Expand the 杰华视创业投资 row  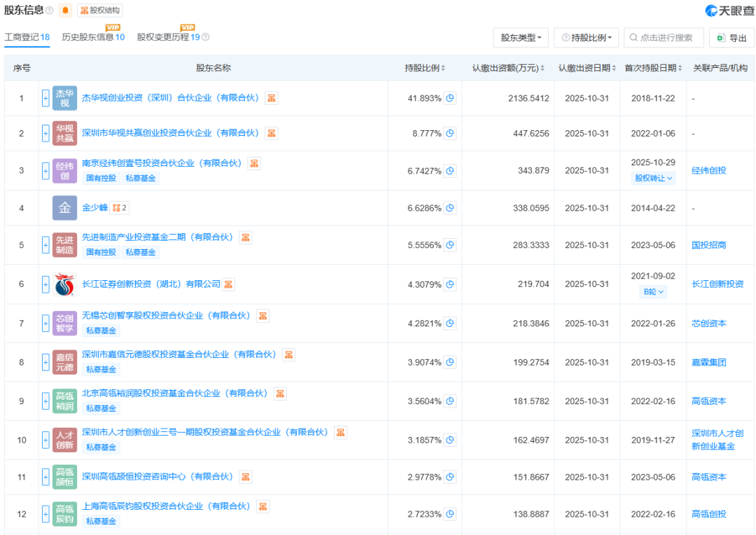[x=45, y=99]
